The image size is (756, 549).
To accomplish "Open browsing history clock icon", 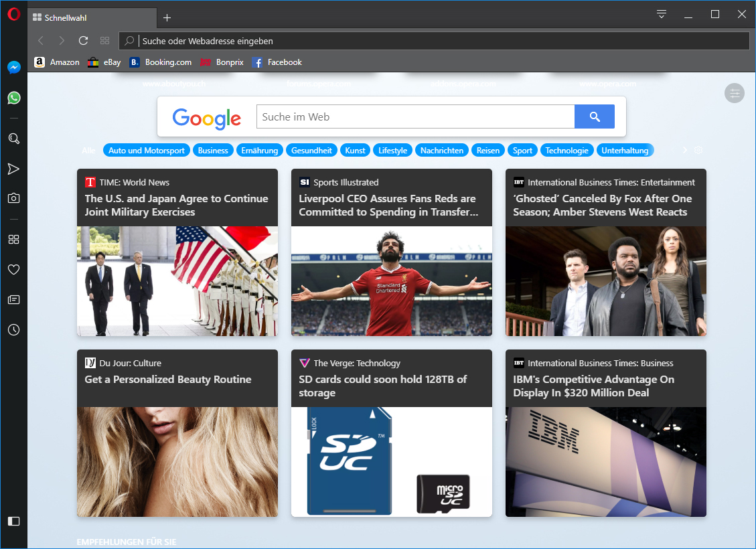I will pyautogui.click(x=13, y=329).
